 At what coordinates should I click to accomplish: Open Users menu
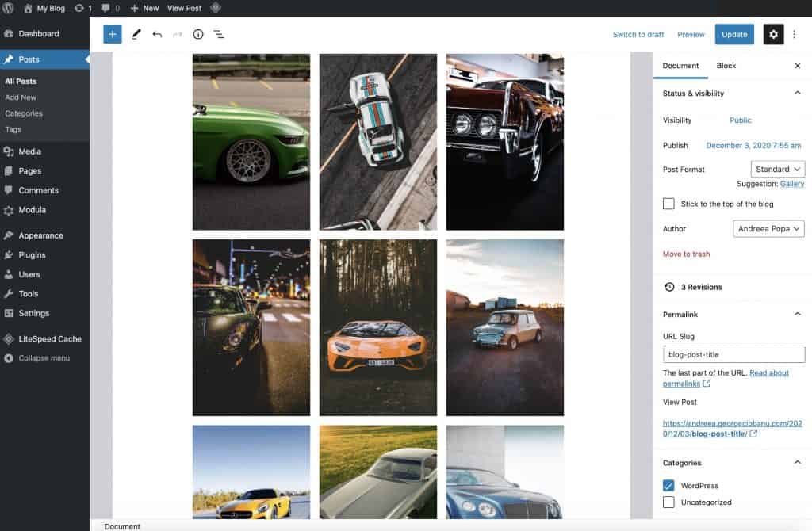pyautogui.click(x=44, y=274)
